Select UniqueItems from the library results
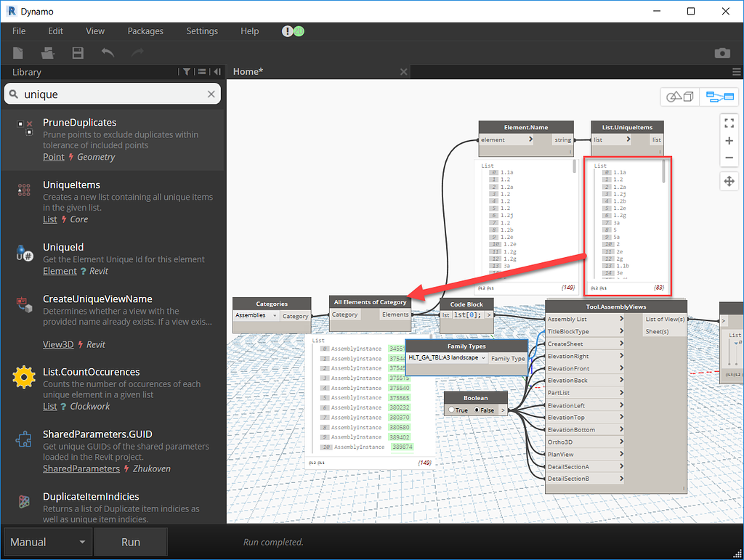This screenshot has height=560, width=744. coord(71,184)
